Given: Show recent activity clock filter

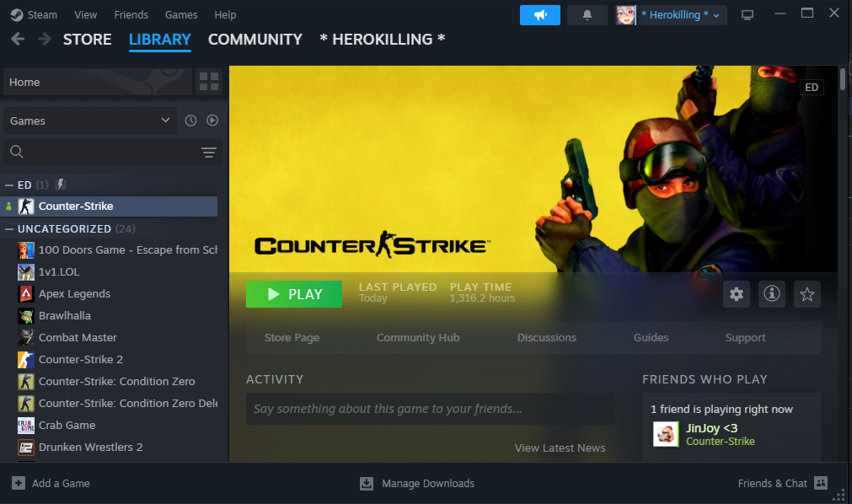Looking at the screenshot, I should (x=190, y=121).
